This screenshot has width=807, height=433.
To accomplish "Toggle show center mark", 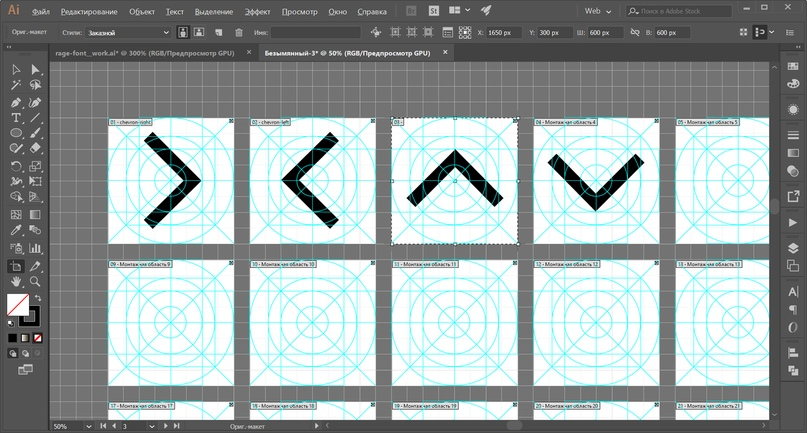I will click(x=395, y=32).
